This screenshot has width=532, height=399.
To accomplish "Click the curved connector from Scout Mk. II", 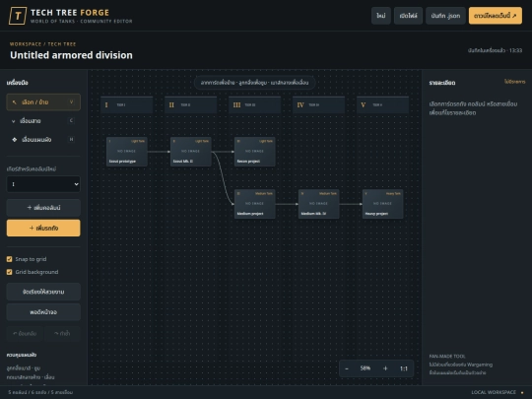I will [x=223, y=177].
